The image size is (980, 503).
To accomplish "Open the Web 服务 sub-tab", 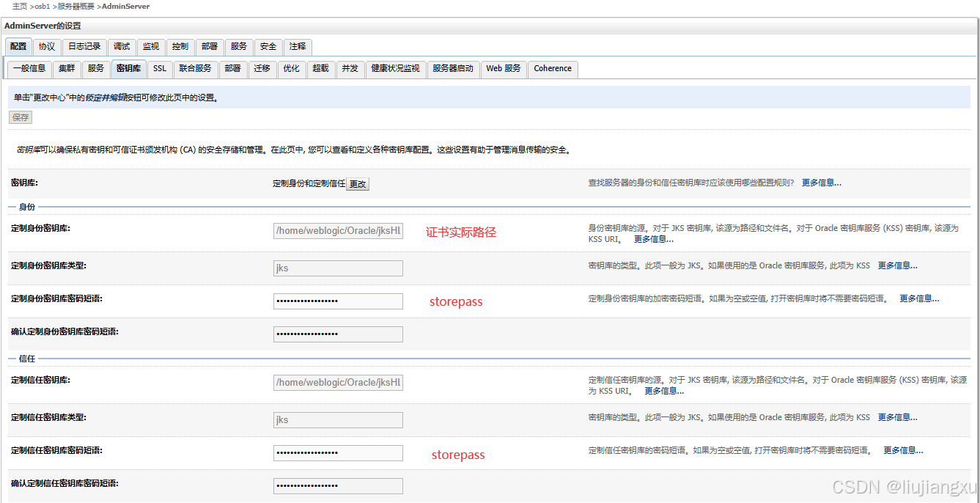I will tap(504, 69).
